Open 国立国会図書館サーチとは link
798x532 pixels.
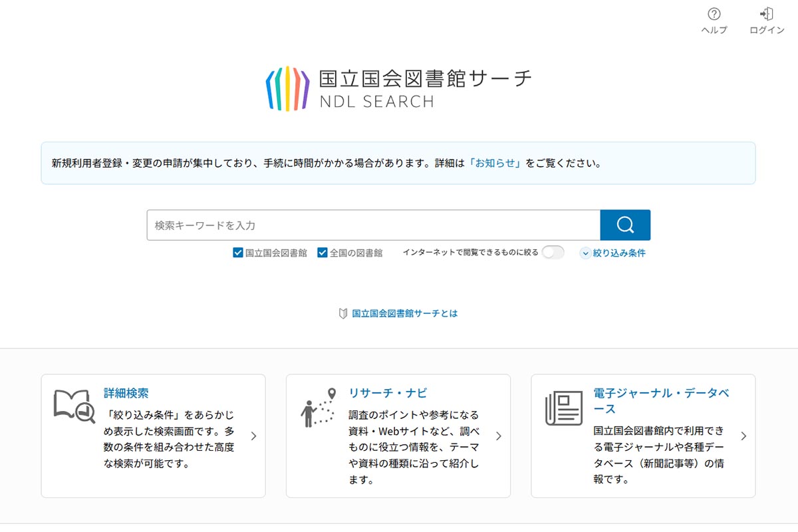point(405,313)
